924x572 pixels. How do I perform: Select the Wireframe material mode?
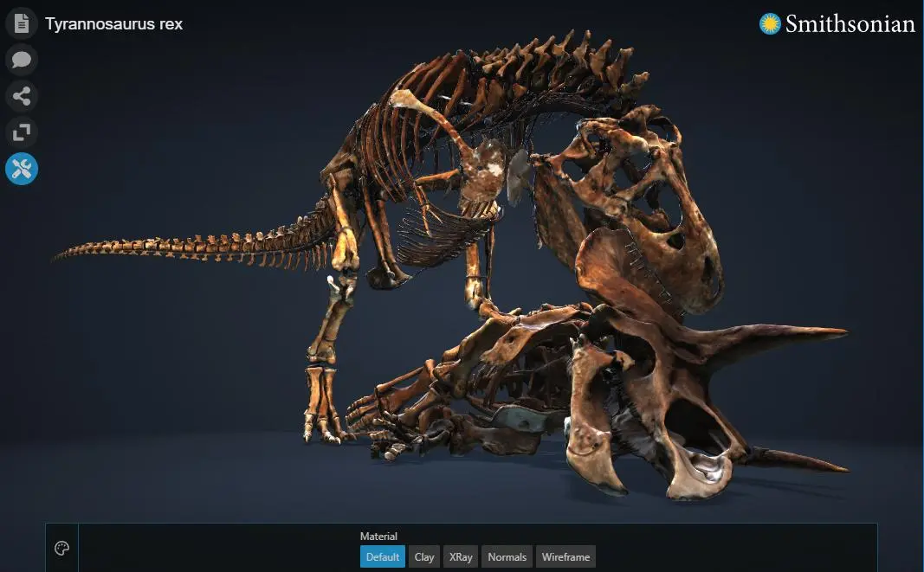pyautogui.click(x=565, y=556)
